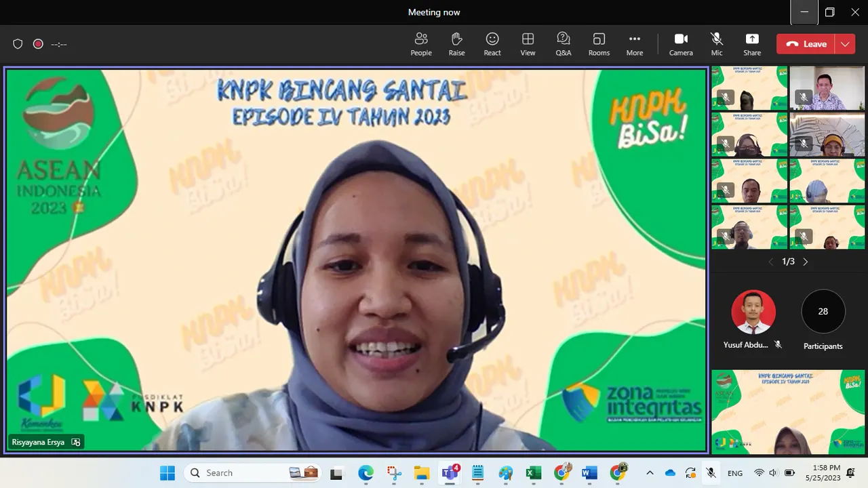Click the red recording indicator

[x=38, y=44]
